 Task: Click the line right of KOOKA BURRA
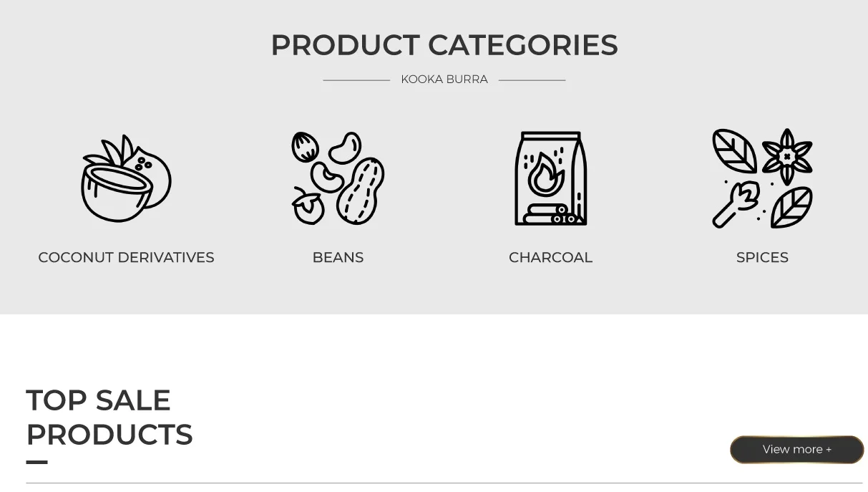click(532, 80)
